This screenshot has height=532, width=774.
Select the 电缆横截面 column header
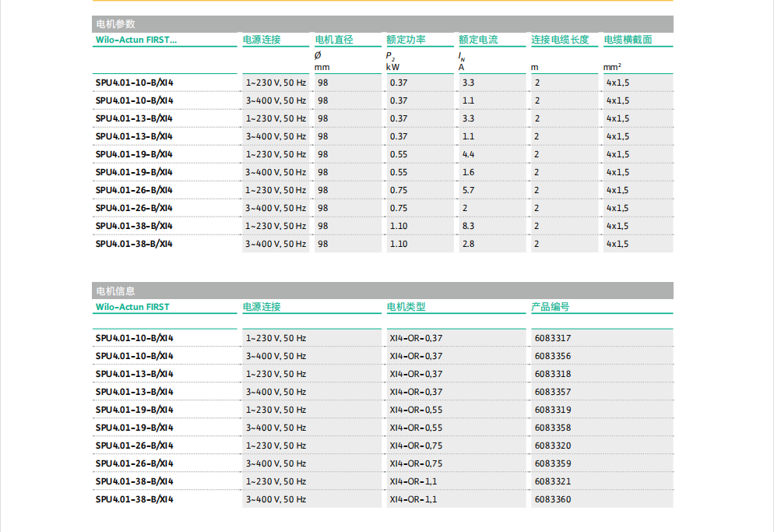628,40
